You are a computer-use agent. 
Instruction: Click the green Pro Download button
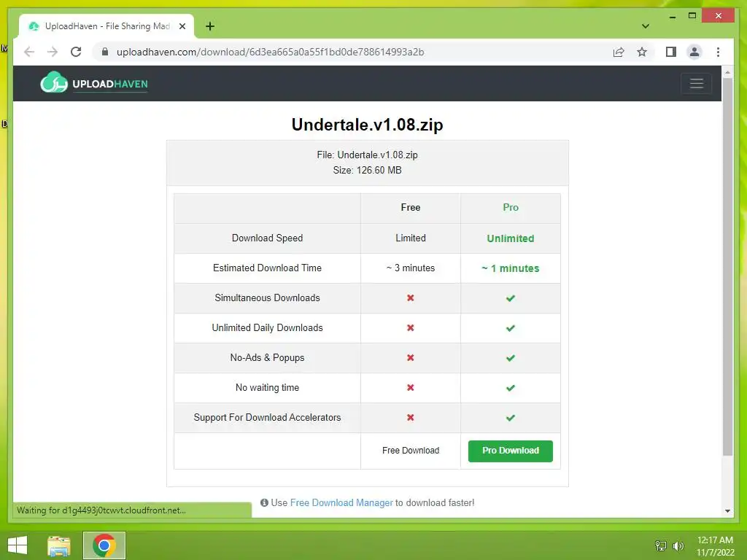510,451
